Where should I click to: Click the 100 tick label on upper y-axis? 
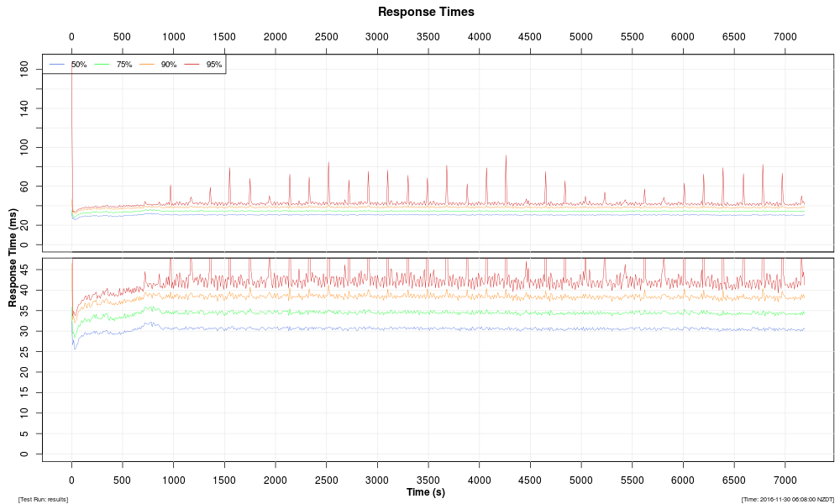click(24, 147)
